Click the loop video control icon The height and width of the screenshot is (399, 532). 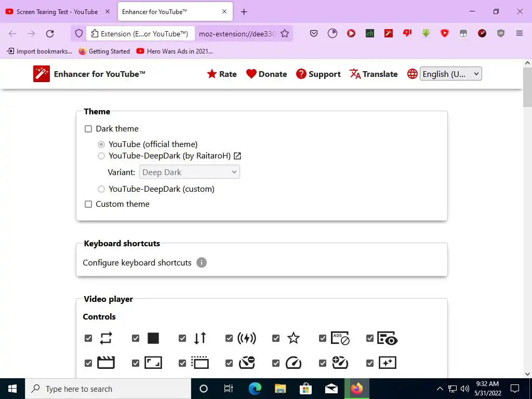click(106, 338)
